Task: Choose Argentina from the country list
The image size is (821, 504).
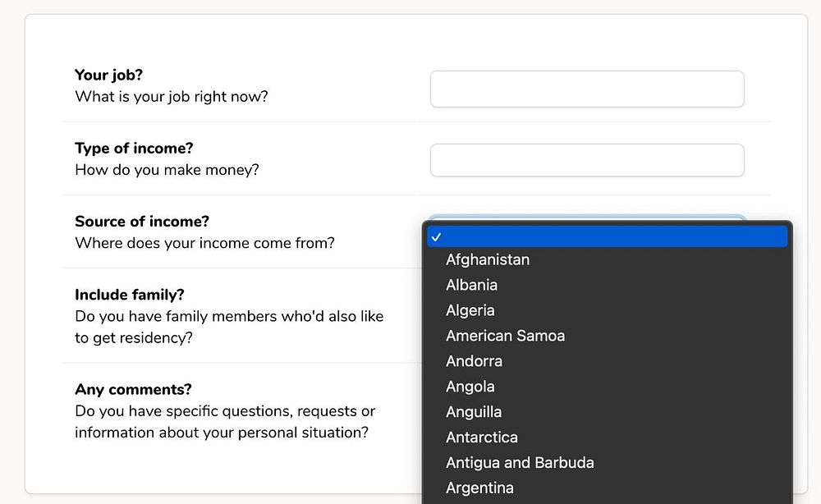Action: point(479,488)
